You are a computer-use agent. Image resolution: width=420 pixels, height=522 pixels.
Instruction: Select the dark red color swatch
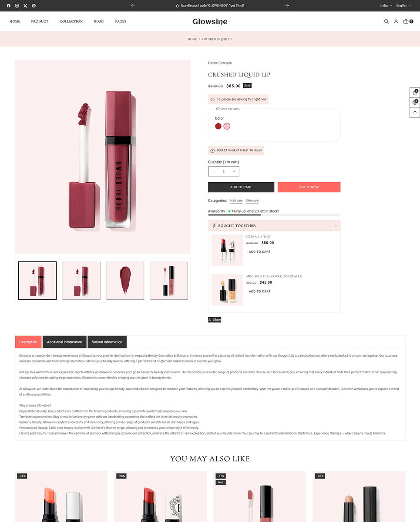pyautogui.click(x=218, y=126)
